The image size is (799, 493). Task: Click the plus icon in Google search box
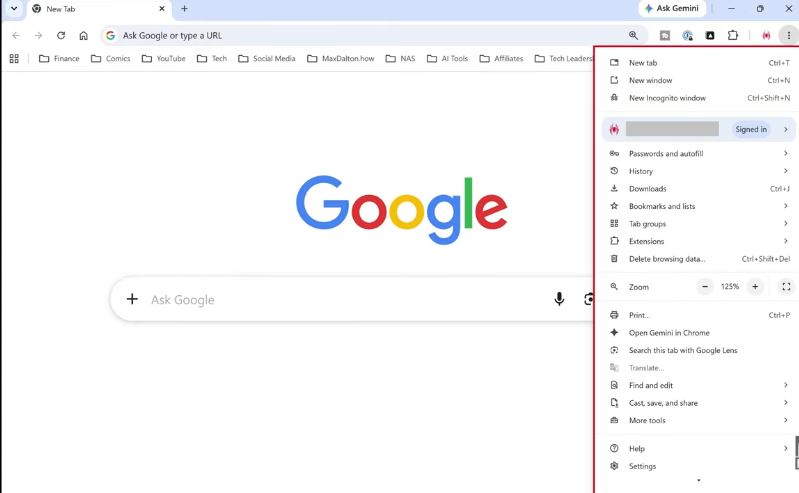click(x=132, y=299)
